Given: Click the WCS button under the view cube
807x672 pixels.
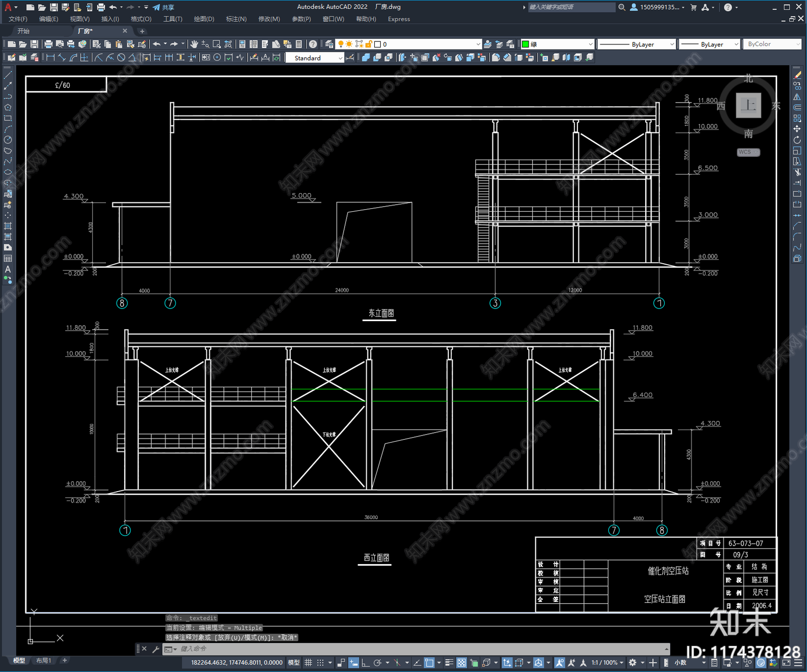Looking at the screenshot, I should coord(748,152).
